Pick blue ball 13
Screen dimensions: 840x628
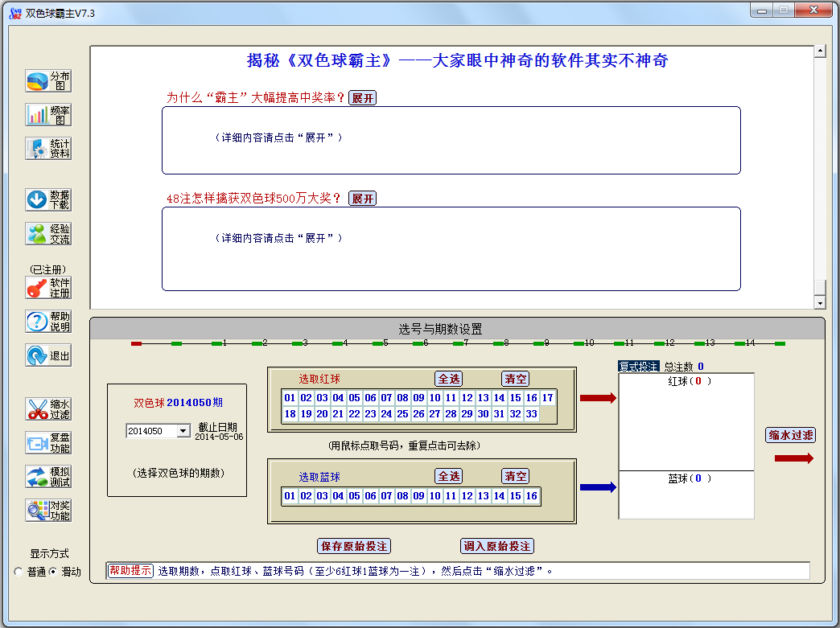484,496
